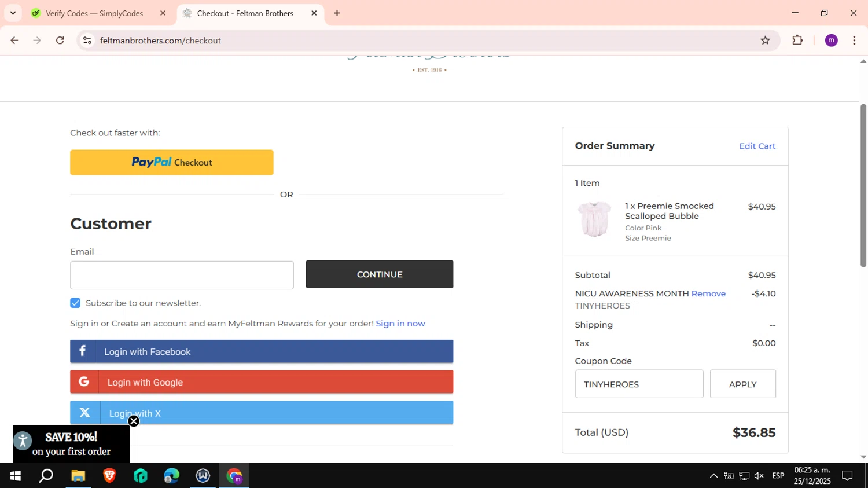Open the tab search dropdown arrow
The width and height of the screenshot is (868, 488).
13,13
